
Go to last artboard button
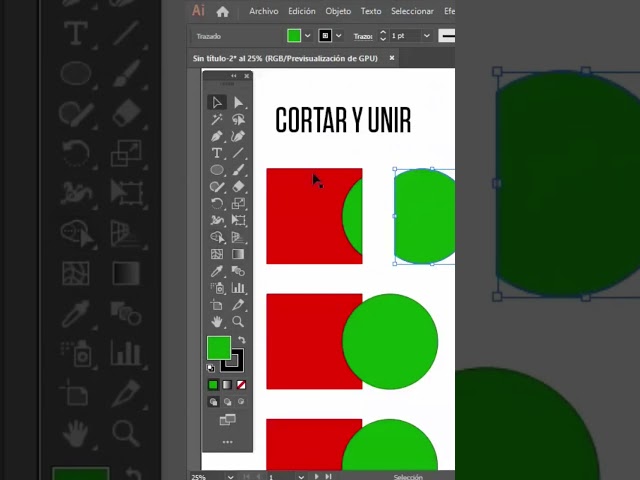click(328, 476)
